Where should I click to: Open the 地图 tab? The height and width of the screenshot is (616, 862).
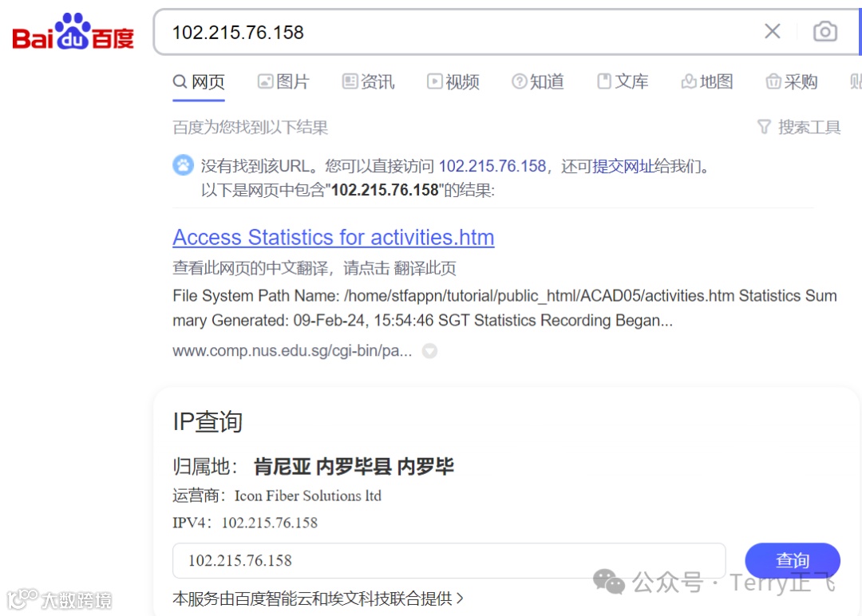[x=707, y=82]
